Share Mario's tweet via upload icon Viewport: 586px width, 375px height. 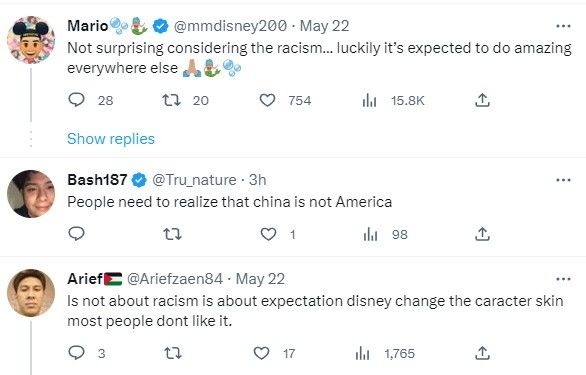(x=482, y=100)
